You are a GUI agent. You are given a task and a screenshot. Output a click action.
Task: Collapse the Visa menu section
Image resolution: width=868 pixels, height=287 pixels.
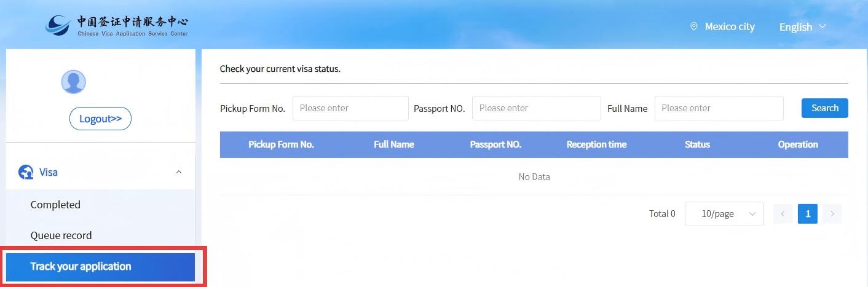pos(179,172)
